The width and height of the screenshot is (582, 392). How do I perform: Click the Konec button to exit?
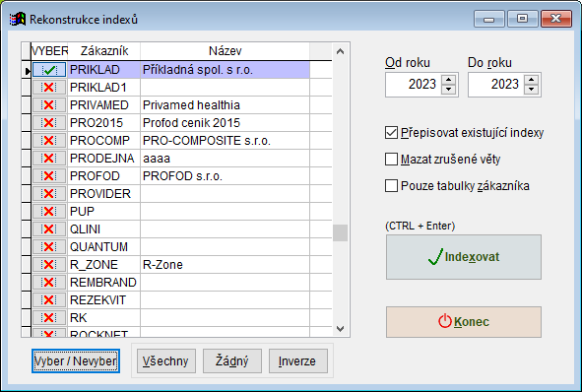pos(464,322)
